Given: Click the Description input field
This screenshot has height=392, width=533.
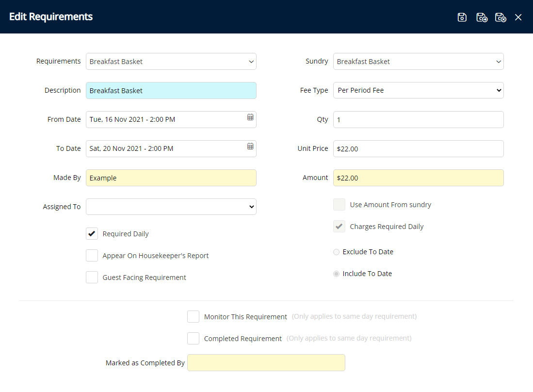Looking at the screenshot, I should click(171, 90).
